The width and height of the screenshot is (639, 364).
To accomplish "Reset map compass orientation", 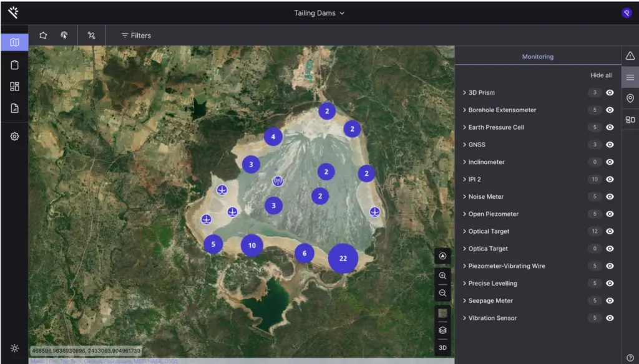I will tap(442, 256).
